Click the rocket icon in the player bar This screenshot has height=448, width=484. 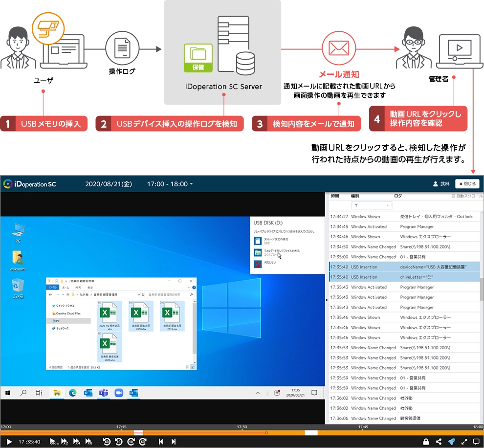click(x=451, y=442)
